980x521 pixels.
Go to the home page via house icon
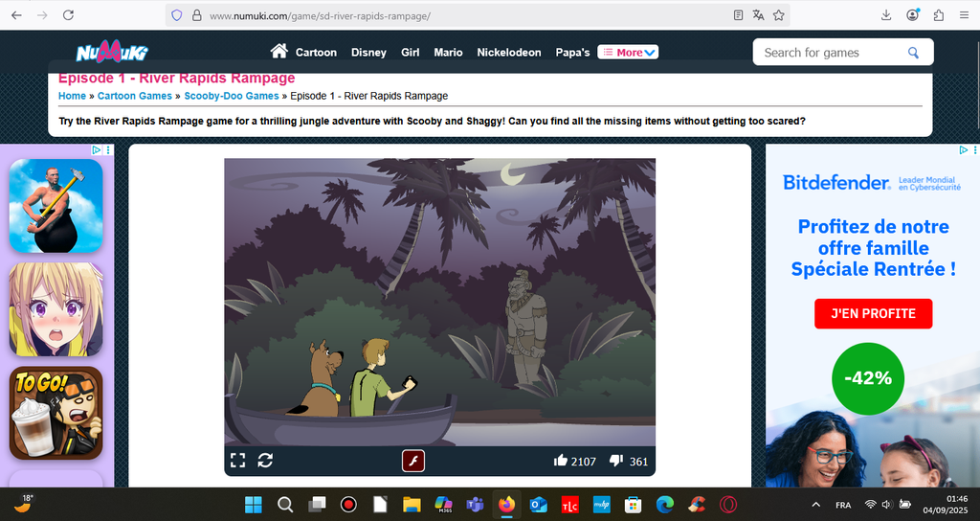[278, 52]
